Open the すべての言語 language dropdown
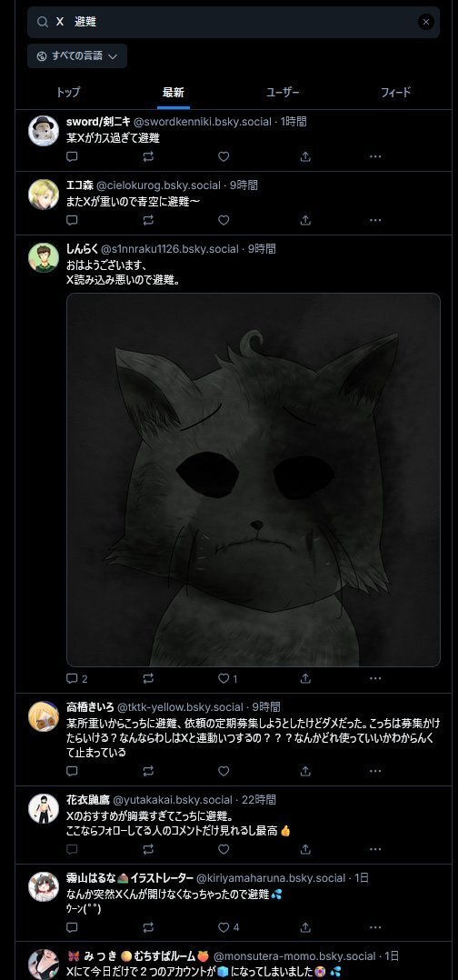This screenshot has width=458, height=980. (77, 55)
